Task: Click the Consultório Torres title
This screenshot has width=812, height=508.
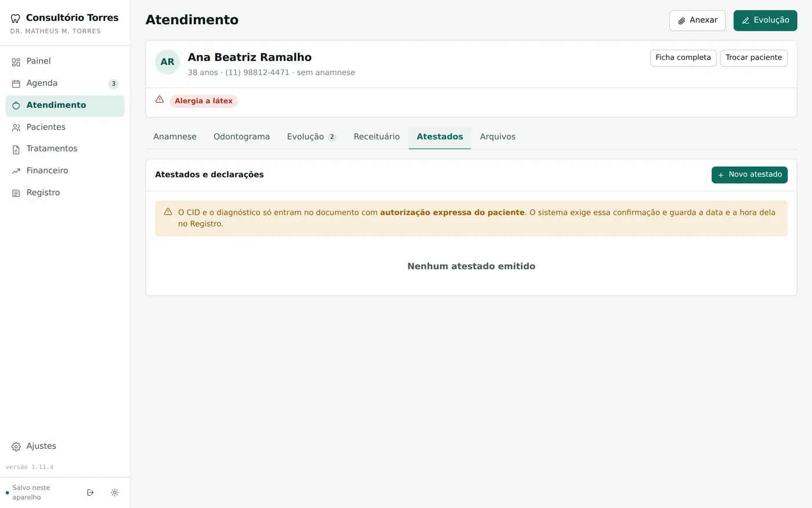Action: [72, 18]
